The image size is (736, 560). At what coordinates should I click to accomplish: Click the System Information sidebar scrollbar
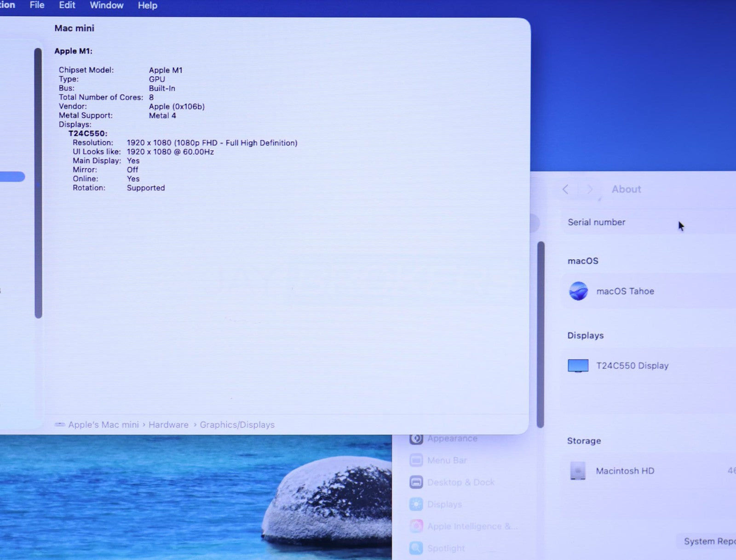click(38, 183)
